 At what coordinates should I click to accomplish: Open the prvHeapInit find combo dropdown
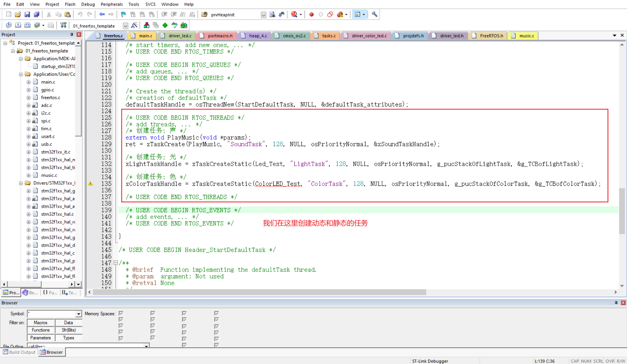[x=263, y=15]
